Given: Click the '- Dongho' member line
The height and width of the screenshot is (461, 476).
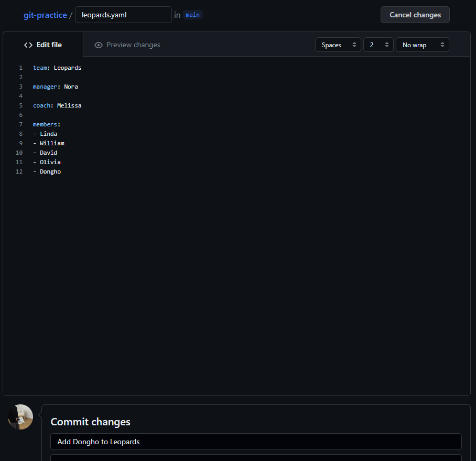Looking at the screenshot, I should [x=47, y=171].
